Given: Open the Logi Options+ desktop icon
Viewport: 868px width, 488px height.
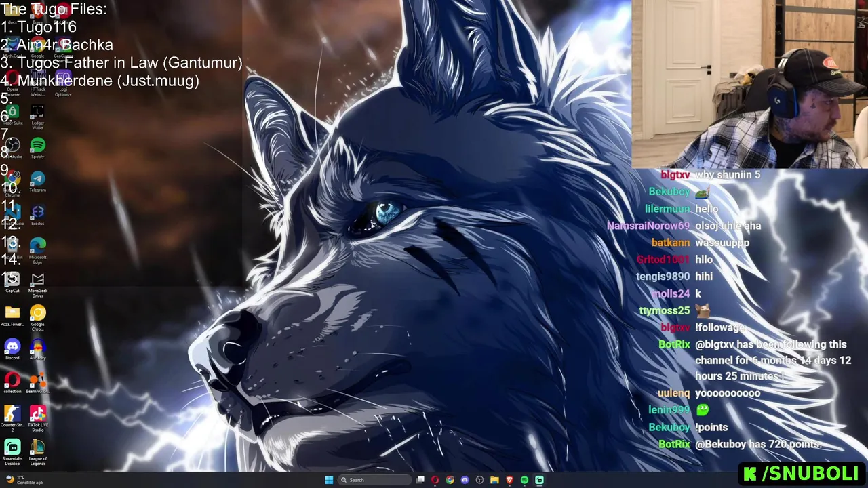Looking at the screenshot, I should click(63, 83).
